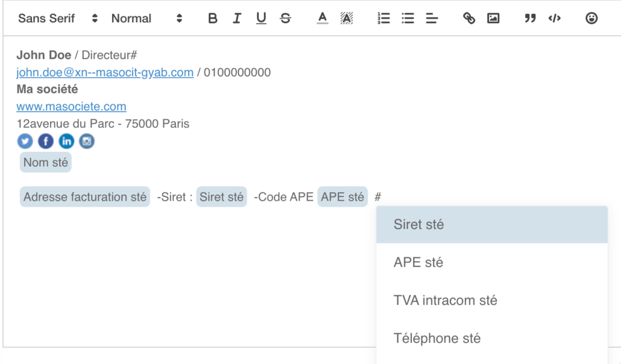This screenshot has width=621, height=364.
Task: Insert a blockquote
Action: click(x=530, y=19)
